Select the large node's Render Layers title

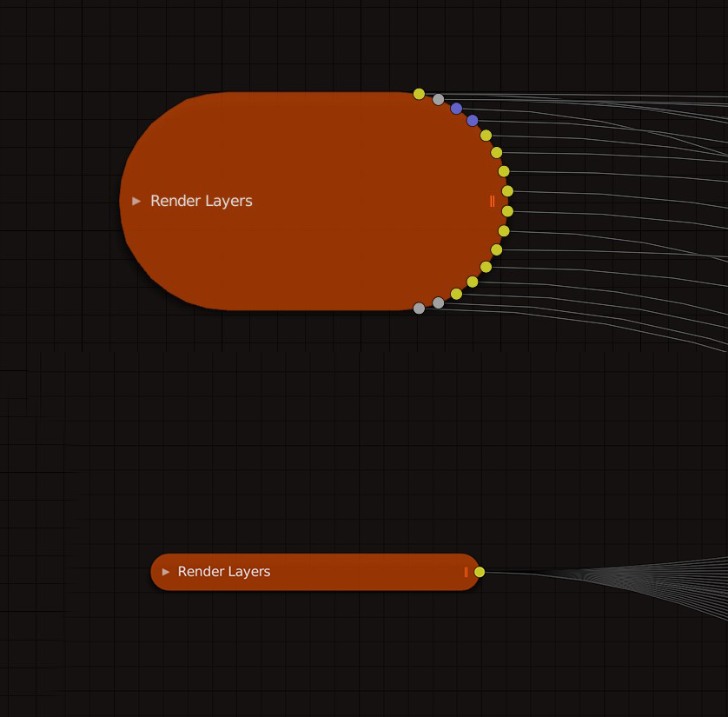pos(201,201)
